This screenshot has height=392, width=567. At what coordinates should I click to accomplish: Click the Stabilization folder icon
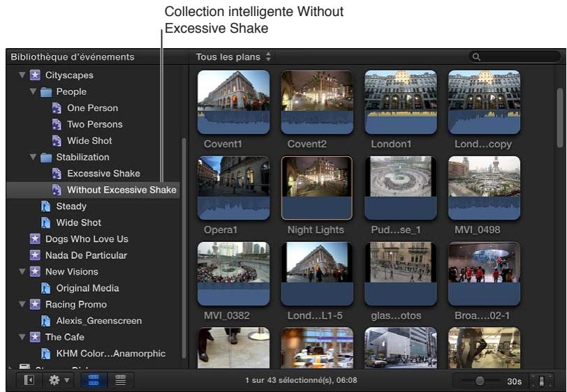click(46, 157)
